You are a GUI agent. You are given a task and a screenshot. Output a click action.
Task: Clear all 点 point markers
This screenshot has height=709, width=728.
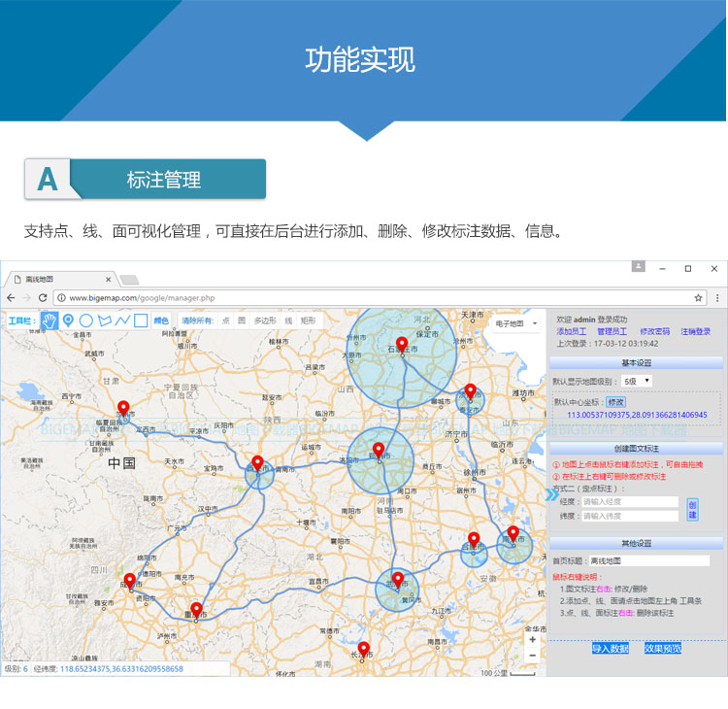click(225, 321)
